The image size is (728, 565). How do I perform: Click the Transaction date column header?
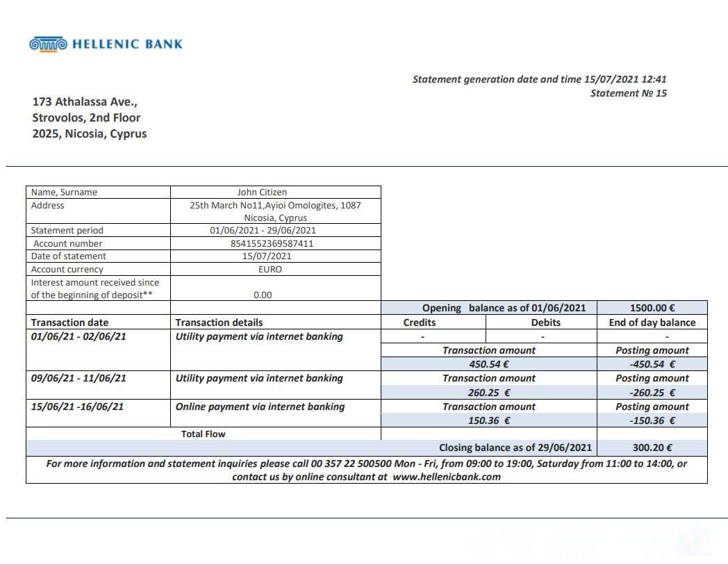click(x=69, y=322)
